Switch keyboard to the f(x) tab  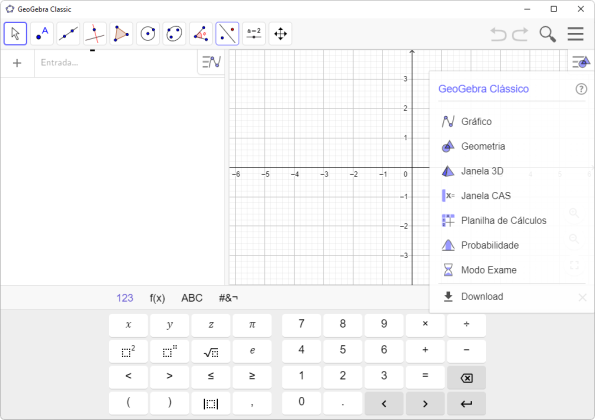157,298
